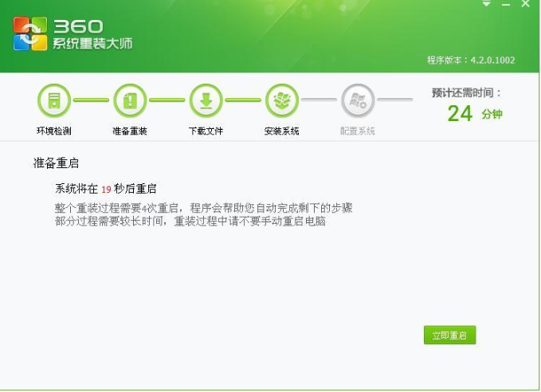Click the 准备重装 step label

[130, 131]
